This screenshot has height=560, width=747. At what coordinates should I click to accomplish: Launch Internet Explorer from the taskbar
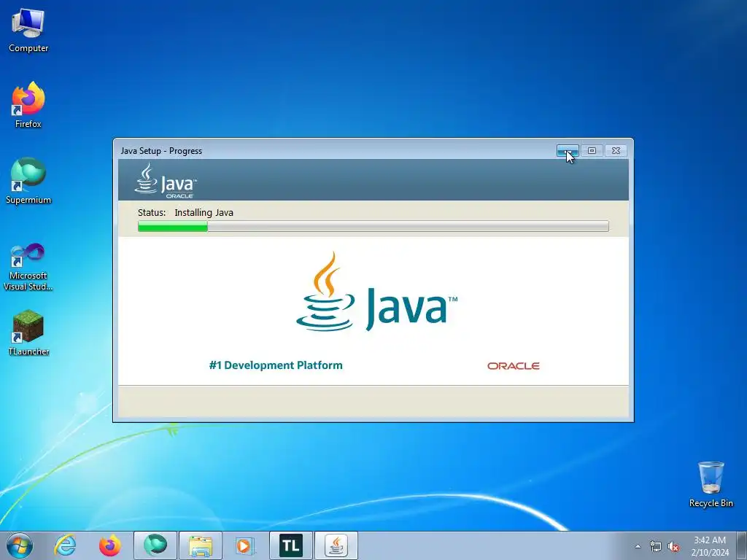coord(65,545)
